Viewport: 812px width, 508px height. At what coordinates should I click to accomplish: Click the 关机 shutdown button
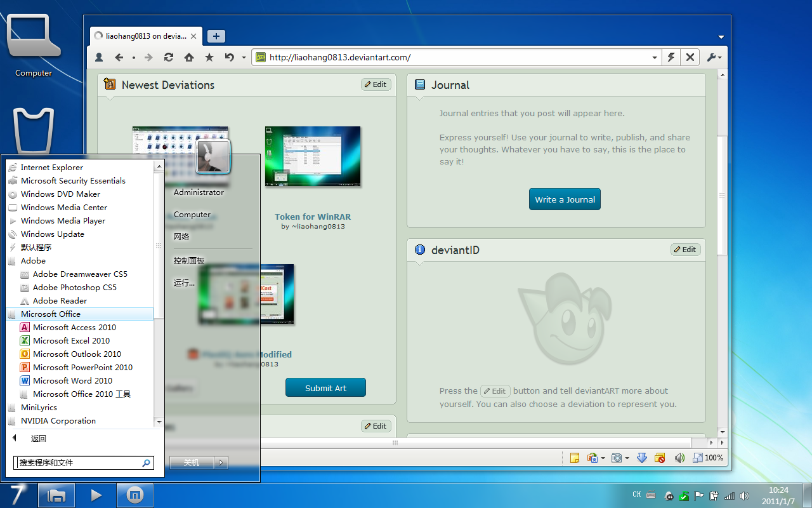(x=192, y=463)
